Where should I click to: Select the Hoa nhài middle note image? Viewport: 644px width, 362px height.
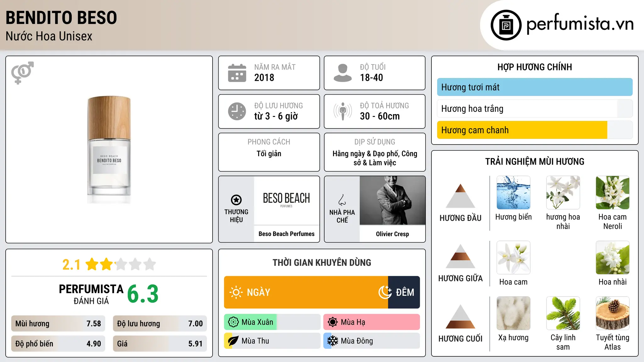tap(613, 258)
